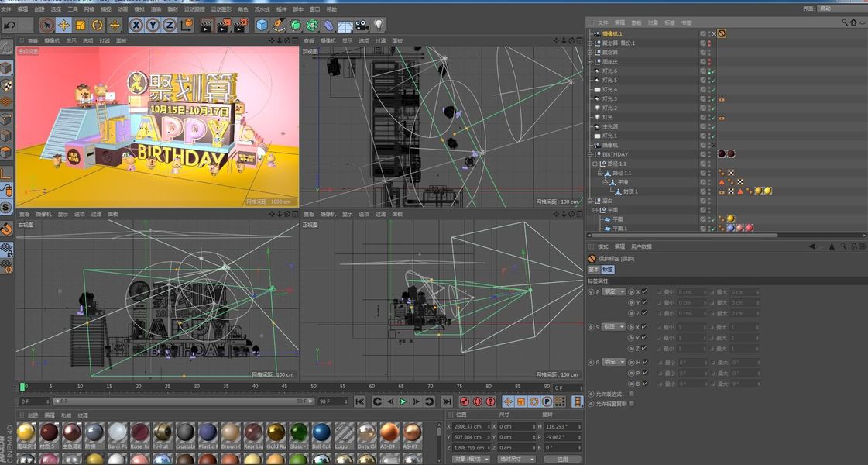The height and width of the screenshot is (465, 868).
Task: Collapse the 平滑 object in the tree
Action: 605,182
